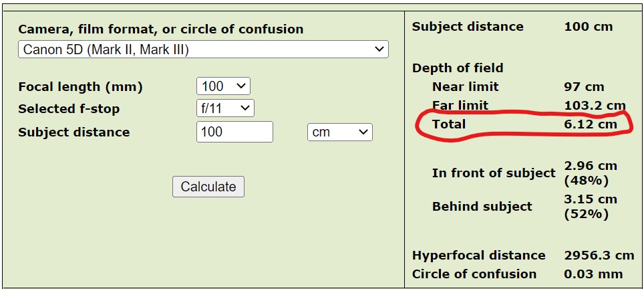The image size is (644, 289).
Task: Expand the focal length dropdown
Action: [x=223, y=86]
